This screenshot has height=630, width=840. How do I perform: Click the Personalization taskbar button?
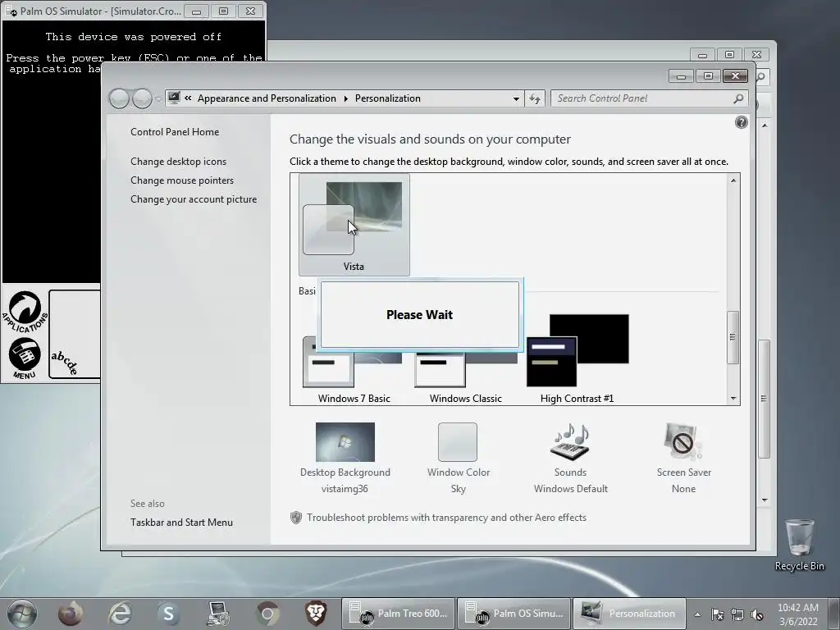(x=629, y=614)
